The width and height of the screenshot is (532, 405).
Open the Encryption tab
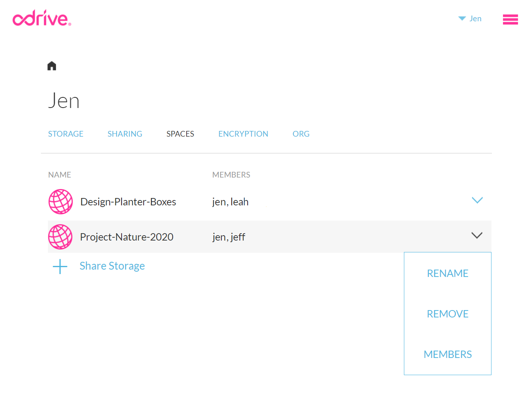[x=243, y=134]
